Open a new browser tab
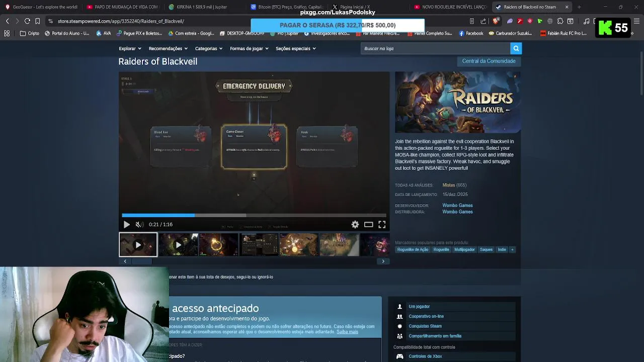This screenshot has height=362, width=644. point(579,7)
